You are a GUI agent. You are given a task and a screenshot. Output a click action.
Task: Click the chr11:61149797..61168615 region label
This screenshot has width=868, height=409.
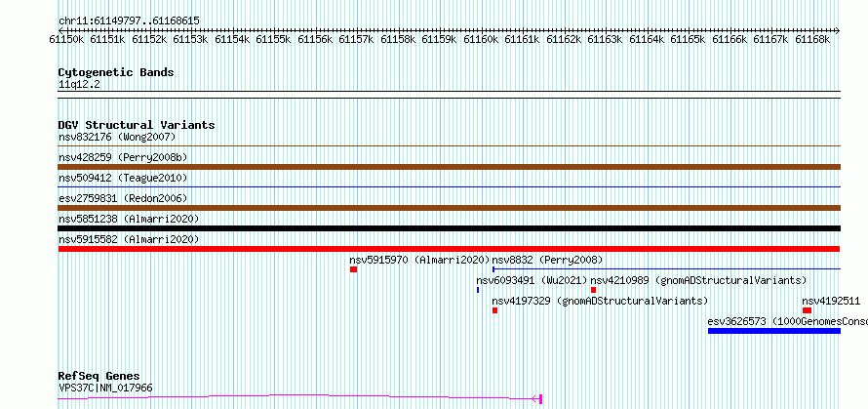[x=129, y=21]
